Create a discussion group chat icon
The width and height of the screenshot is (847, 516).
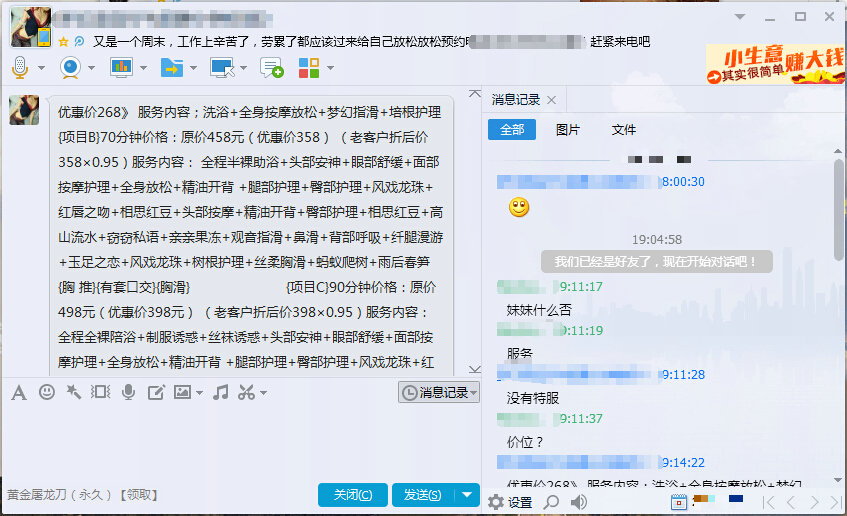coord(271,68)
